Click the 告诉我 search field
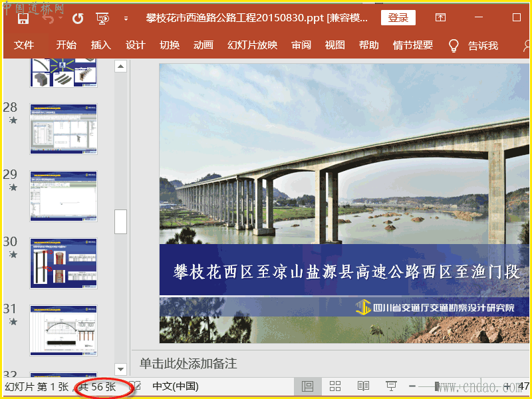 pos(483,45)
